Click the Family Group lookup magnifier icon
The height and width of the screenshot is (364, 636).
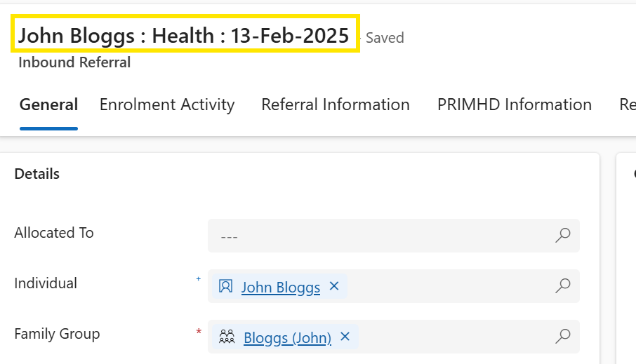pos(562,336)
